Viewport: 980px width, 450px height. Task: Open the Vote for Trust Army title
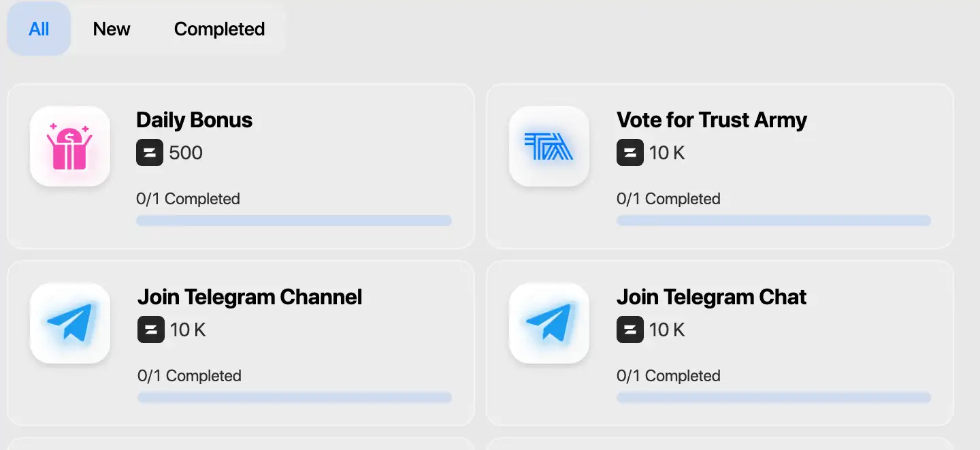coord(711,120)
